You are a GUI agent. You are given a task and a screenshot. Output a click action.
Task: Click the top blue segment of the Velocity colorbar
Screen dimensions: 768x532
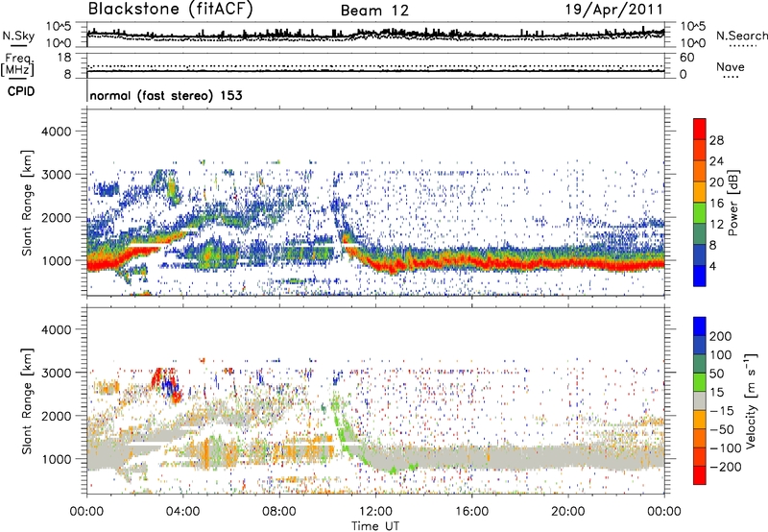(x=700, y=326)
